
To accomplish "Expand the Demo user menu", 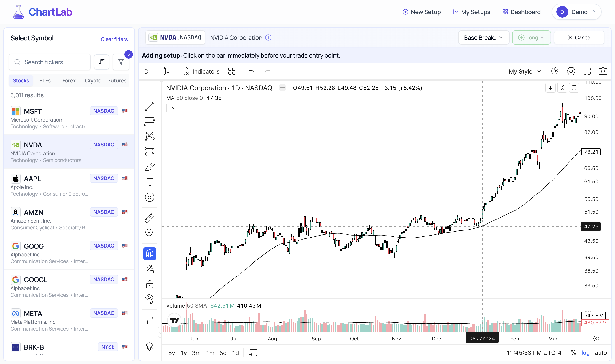I will (x=576, y=12).
